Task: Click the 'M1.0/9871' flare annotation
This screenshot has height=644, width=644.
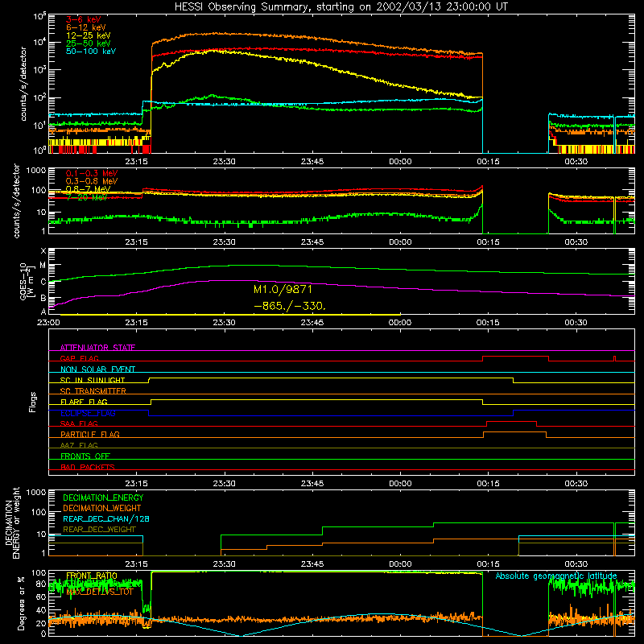Action: (x=283, y=289)
